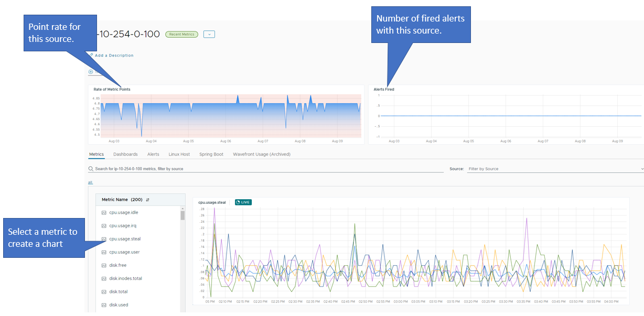This screenshot has width=644, height=316.
Task: Switch to the Metrics tab
Action: (x=96, y=154)
